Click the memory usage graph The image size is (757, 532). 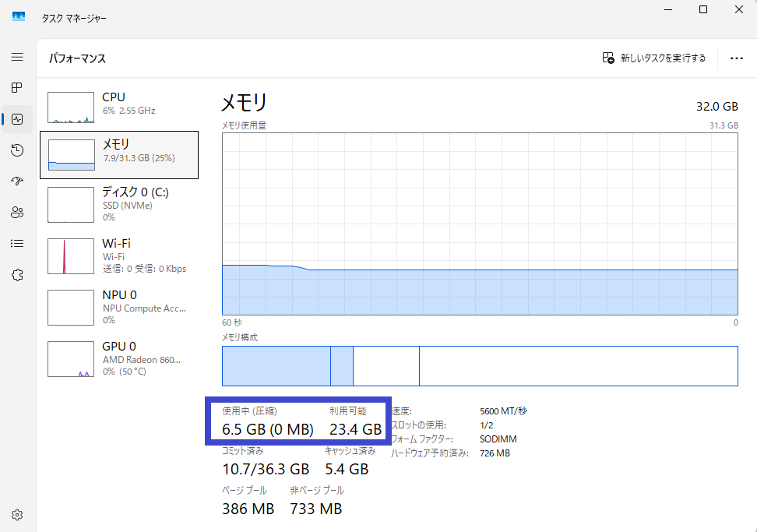(480, 224)
